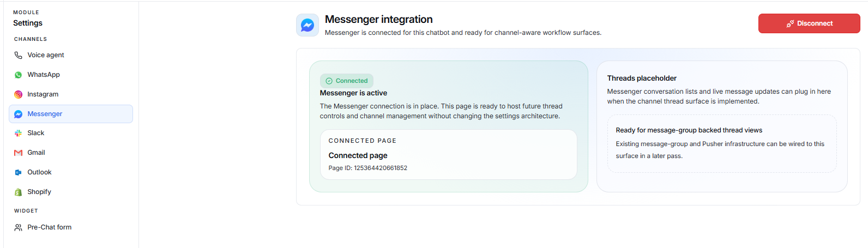Click the Slack logo icon
This screenshot has width=868, height=248.
point(18,133)
